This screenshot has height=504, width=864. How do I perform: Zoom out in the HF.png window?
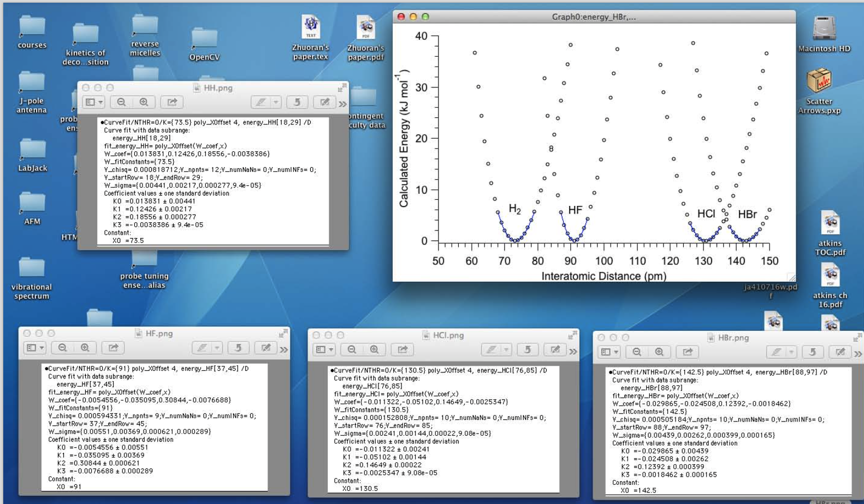[x=62, y=348]
